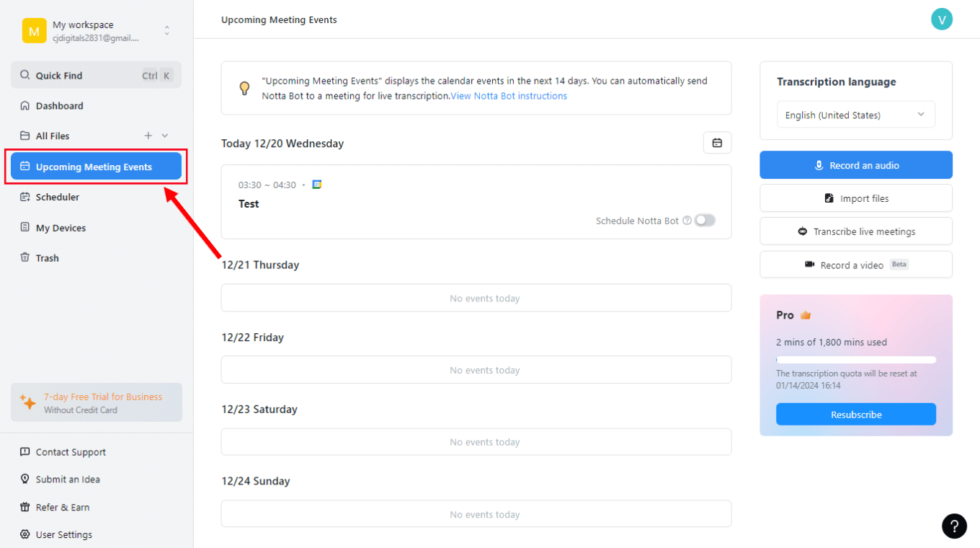Open User Settings
The width and height of the screenshot is (980, 548).
tap(64, 534)
